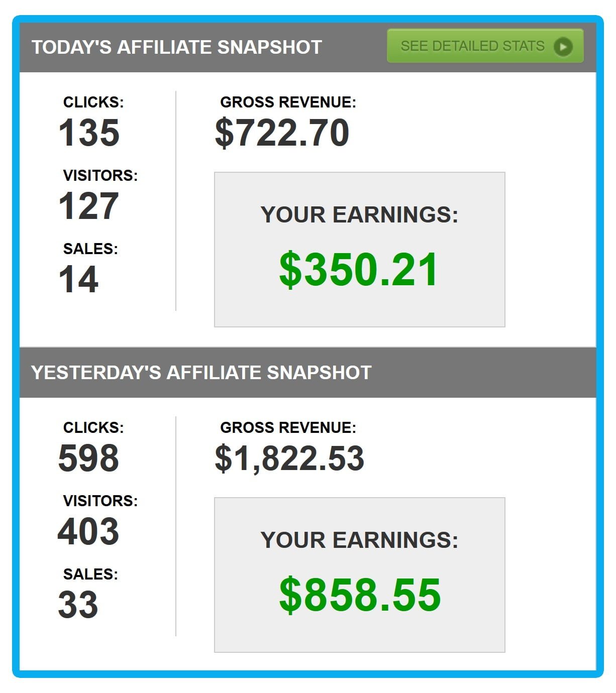Click yesterday's sales count 33
Screen dimensions: 616x693
78,605
